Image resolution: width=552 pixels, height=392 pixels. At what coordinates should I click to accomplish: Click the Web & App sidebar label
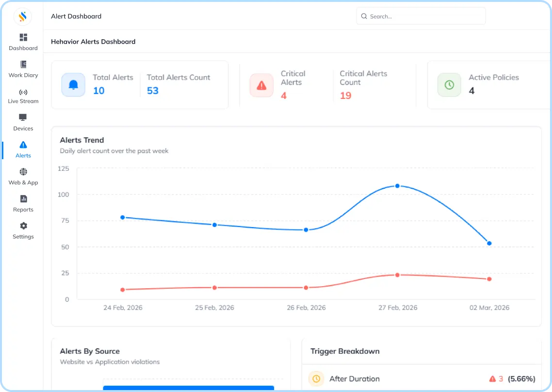click(x=23, y=183)
